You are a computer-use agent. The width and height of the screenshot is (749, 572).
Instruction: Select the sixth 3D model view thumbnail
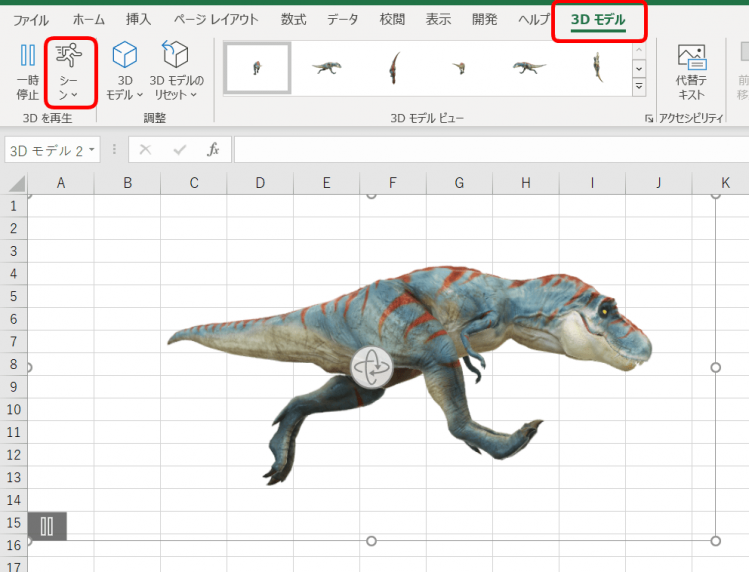click(x=597, y=68)
